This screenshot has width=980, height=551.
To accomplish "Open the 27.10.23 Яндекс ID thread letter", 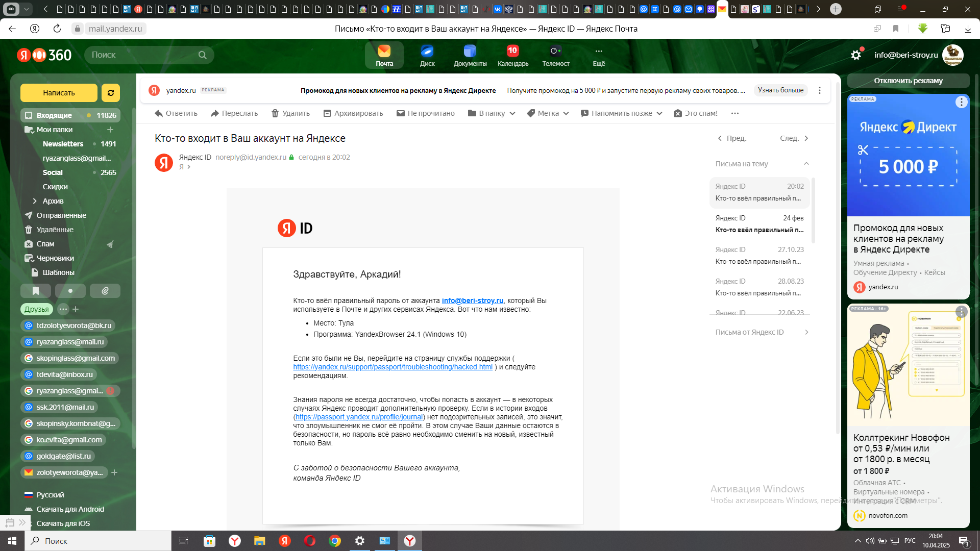I will coord(759,256).
